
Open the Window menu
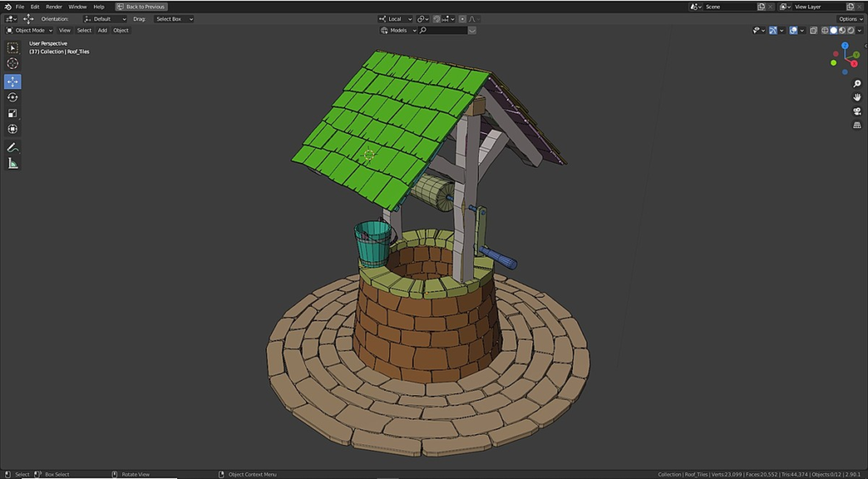tap(77, 7)
